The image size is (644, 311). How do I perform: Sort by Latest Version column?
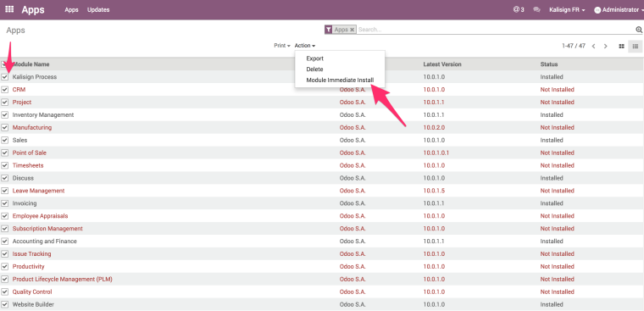pos(442,64)
